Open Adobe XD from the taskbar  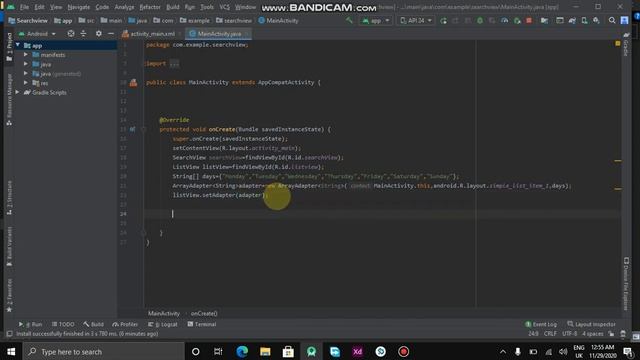tap(357, 351)
